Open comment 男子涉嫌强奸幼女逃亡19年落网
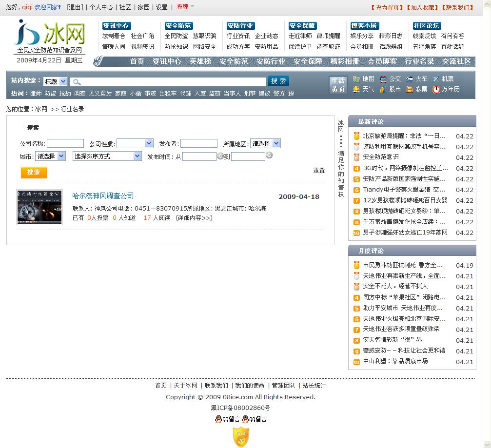 (x=405, y=233)
